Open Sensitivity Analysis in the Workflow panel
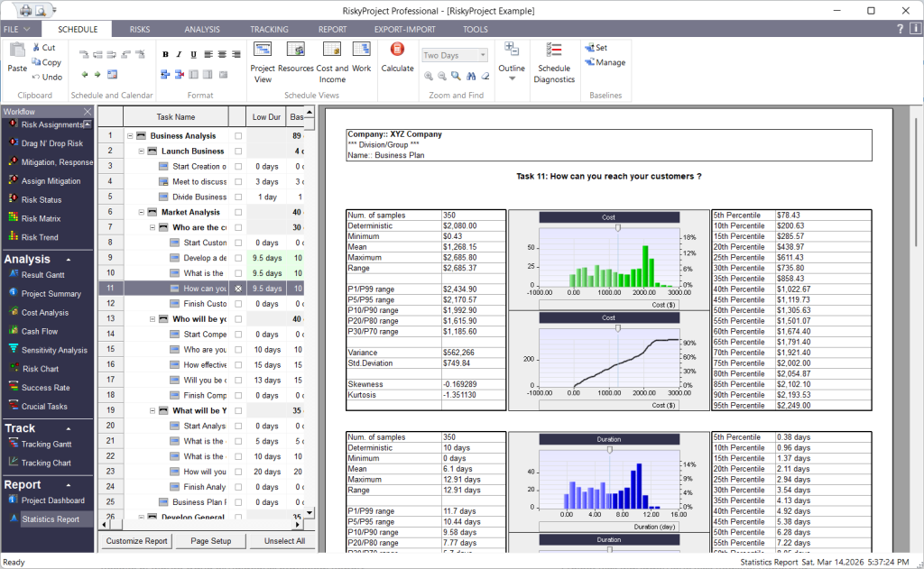This screenshot has height=569, width=924. [54, 350]
